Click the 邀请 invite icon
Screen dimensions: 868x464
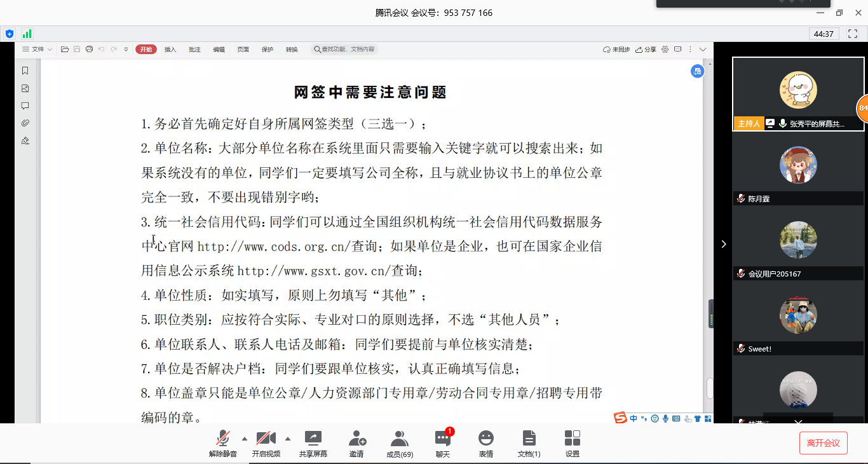tap(356, 443)
